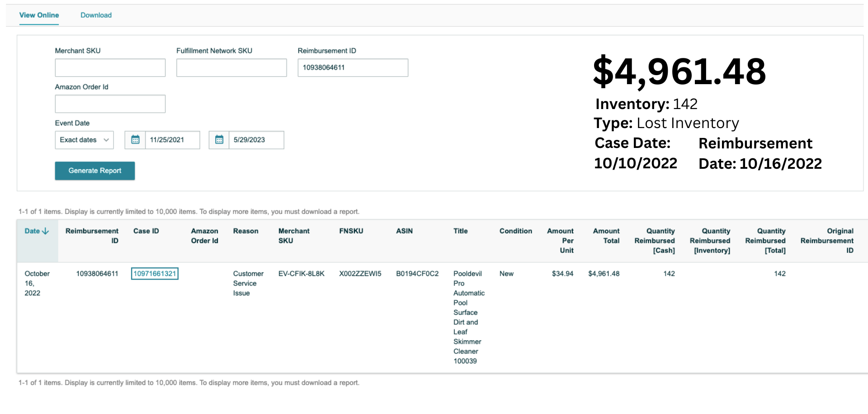Select the start date field 11/25/2021
This screenshot has width=868, height=414.
[172, 140]
